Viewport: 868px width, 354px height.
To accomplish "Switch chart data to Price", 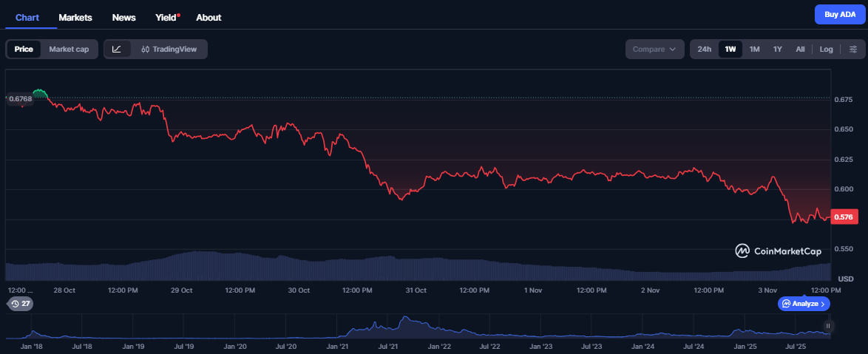I will pos(24,50).
